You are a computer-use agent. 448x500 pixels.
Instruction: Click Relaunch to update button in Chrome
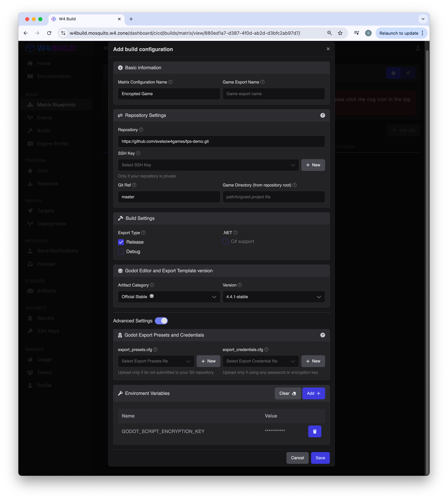[x=399, y=33]
